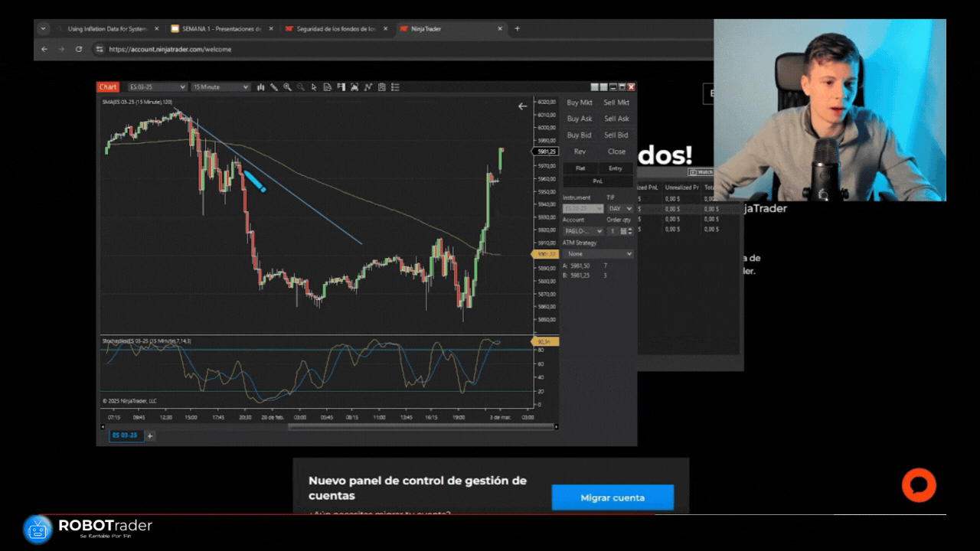Open a new browser tab
The width and height of the screenshot is (980, 551).
(518, 28)
